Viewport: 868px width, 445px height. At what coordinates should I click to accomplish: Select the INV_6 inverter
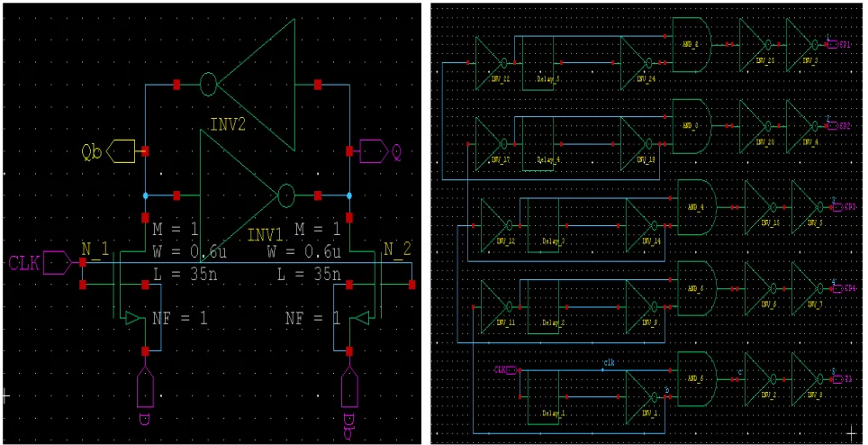tap(763, 288)
